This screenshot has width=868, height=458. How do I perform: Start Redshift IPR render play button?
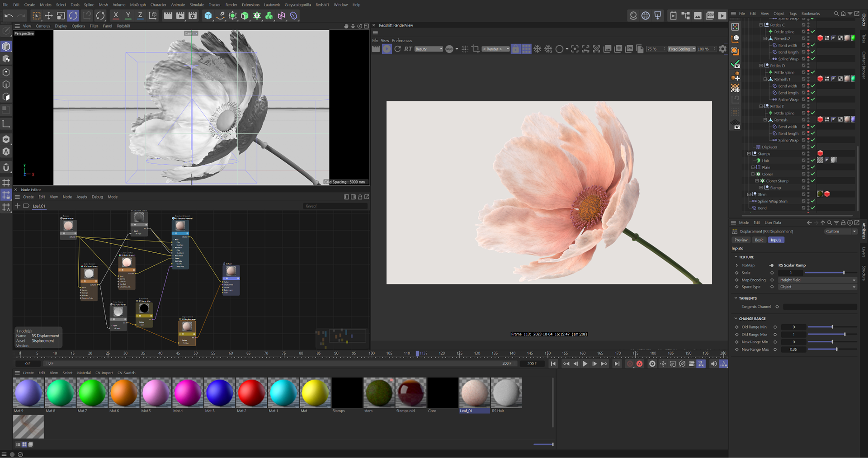click(x=387, y=49)
